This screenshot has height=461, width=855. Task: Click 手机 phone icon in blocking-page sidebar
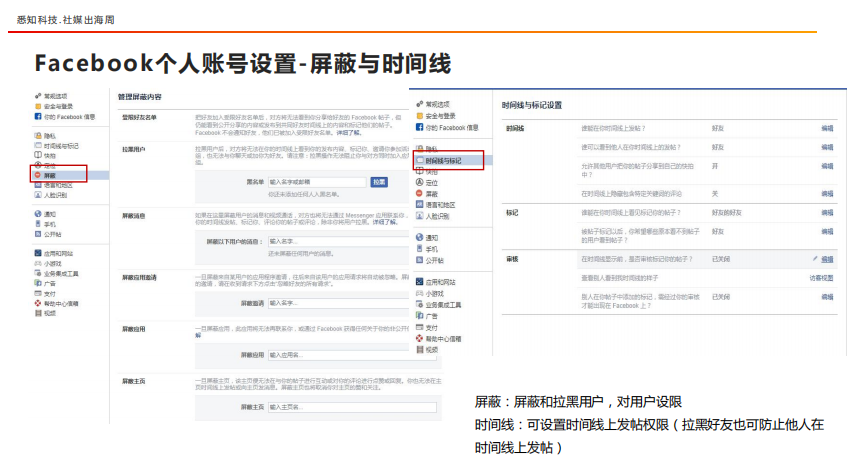38,224
